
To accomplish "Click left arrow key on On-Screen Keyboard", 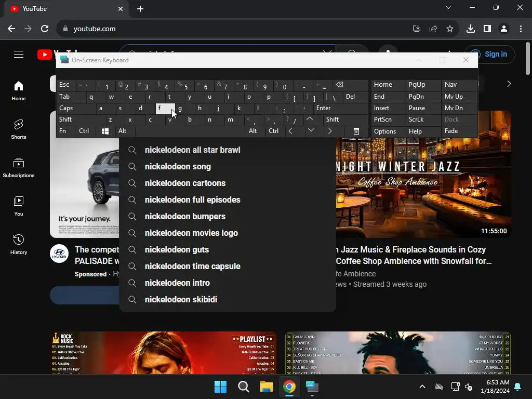I will 290,131.
